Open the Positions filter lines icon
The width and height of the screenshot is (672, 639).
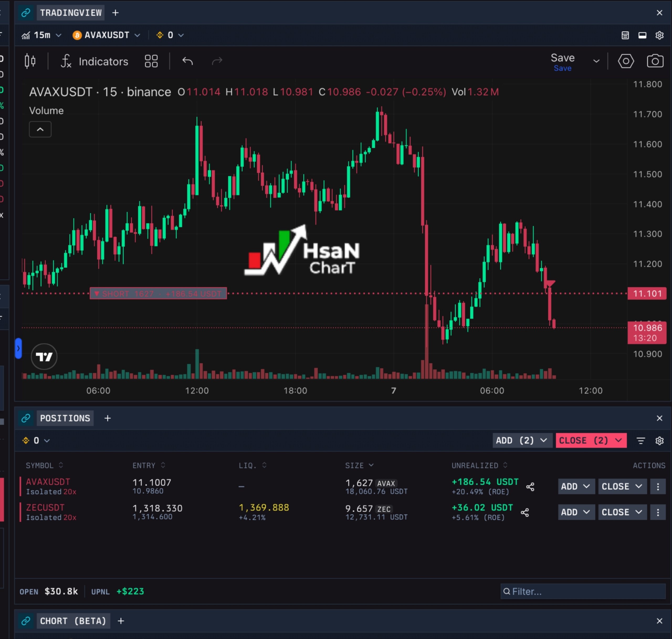click(x=641, y=441)
